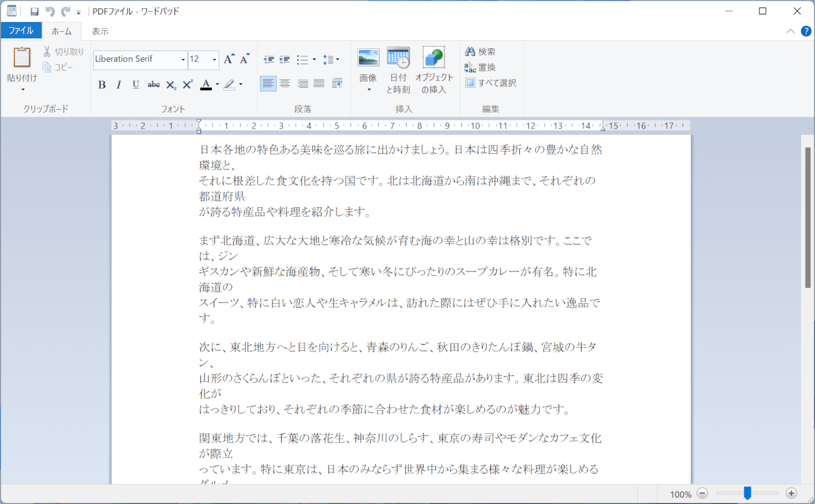815x504 pixels.
Task: Toggle Underline formatting
Action: tap(136, 84)
